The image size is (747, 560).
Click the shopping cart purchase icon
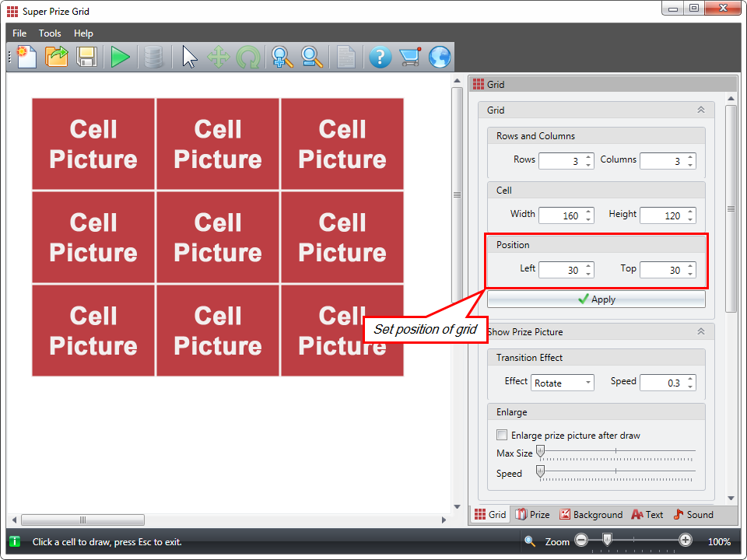point(409,57)
